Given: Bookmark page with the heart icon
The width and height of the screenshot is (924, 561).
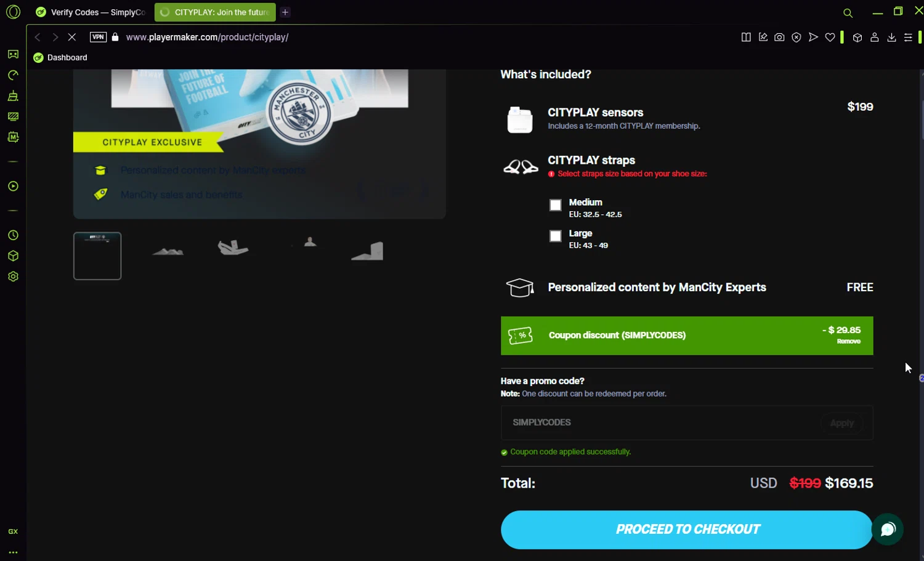Looking at the screenshot, I should (x=830, y=37).
